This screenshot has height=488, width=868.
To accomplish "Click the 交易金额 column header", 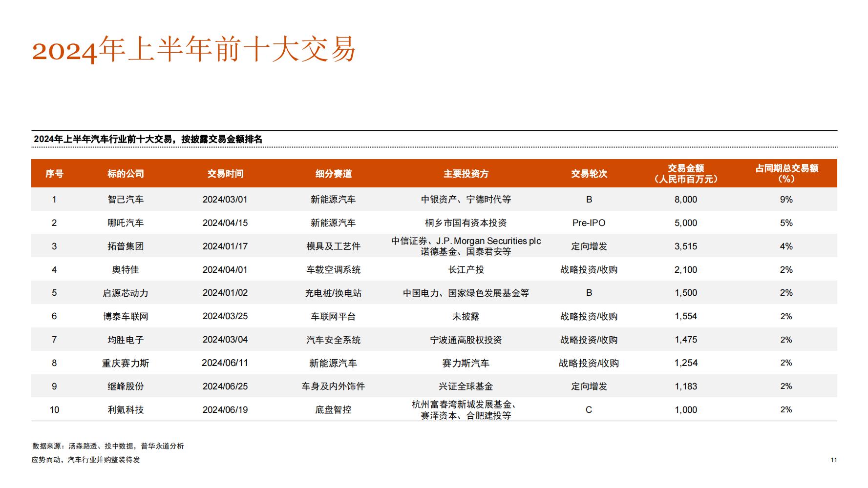I will [x=686, y=174].
